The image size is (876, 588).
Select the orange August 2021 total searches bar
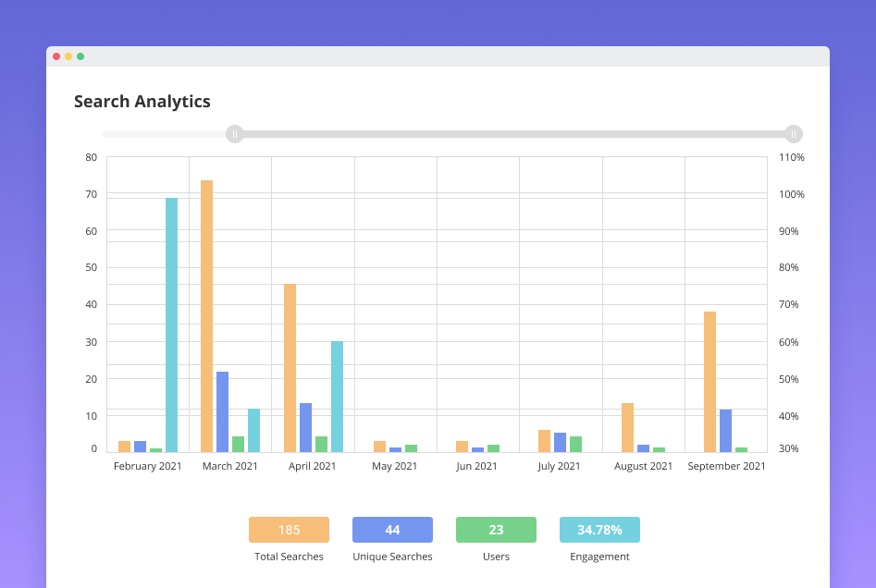(627, 427)
